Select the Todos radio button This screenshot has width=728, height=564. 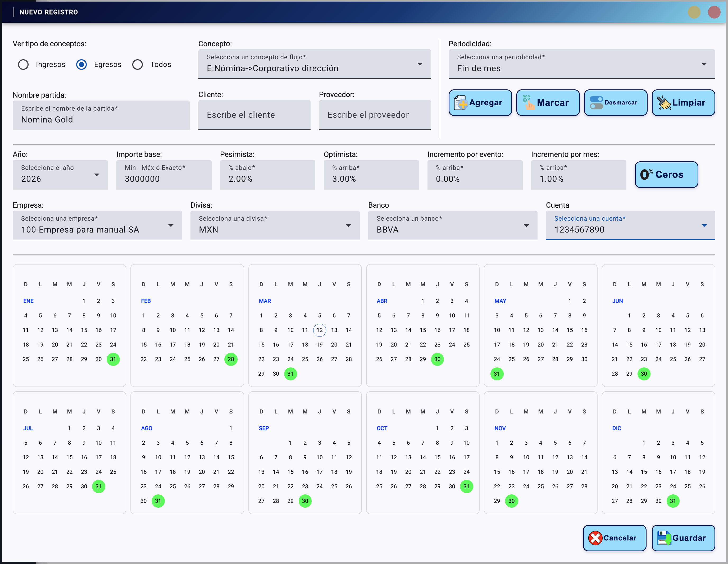[137, 64]
